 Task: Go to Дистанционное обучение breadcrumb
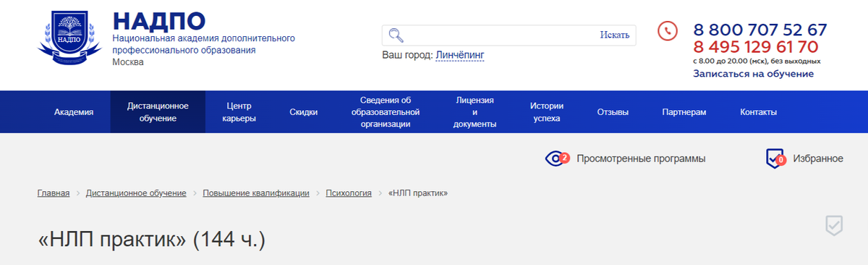(136, 193)
